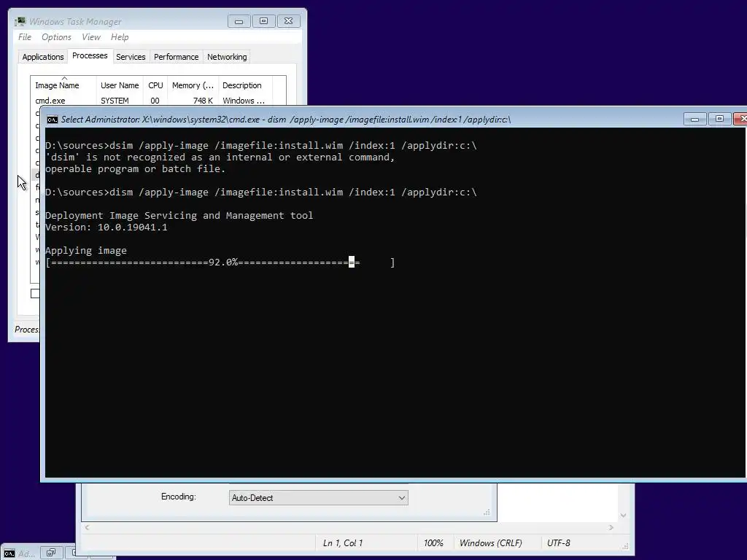Viewport: 747px width, 560px height.
Task: Click the SYSTEM user name cell
Action: click(x=115, y=101)
